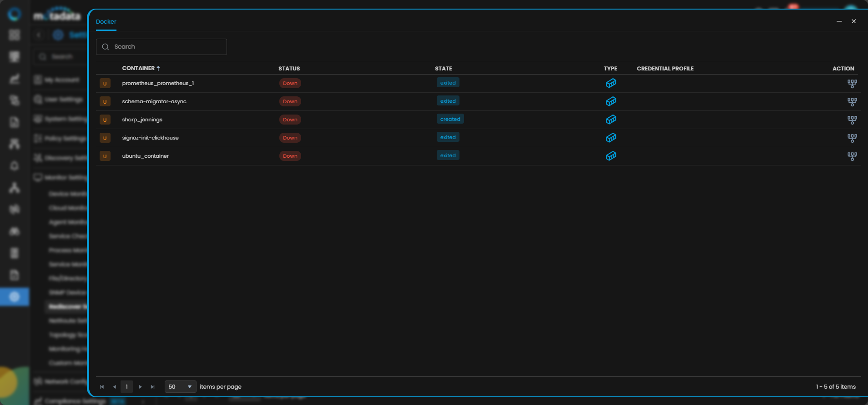Open action icon for schema-migrator-async row
The height and width of the screenshot is (405, 868).
[x=852, y=102]
